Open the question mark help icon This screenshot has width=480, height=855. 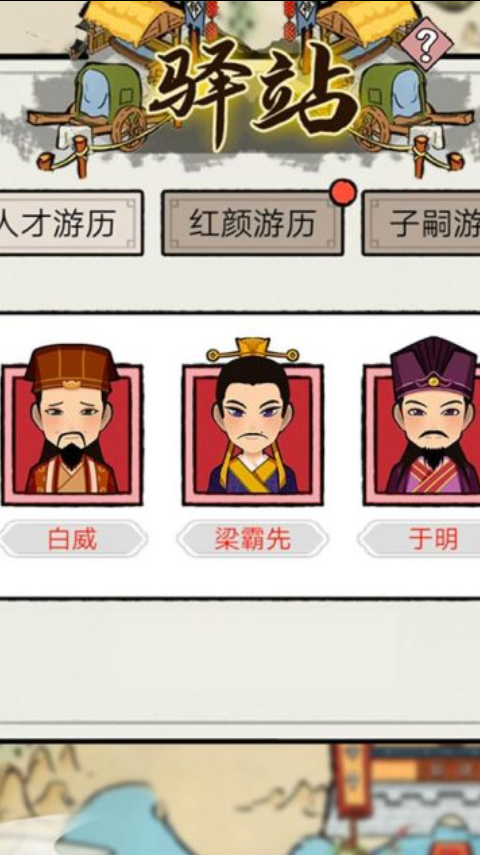[427, 45]
